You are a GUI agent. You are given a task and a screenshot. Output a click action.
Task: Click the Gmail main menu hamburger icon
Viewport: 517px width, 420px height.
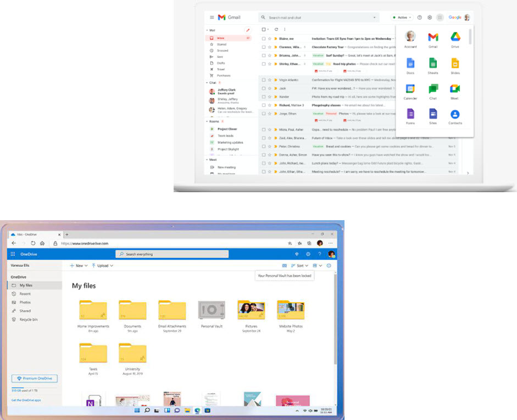[212, 18]
